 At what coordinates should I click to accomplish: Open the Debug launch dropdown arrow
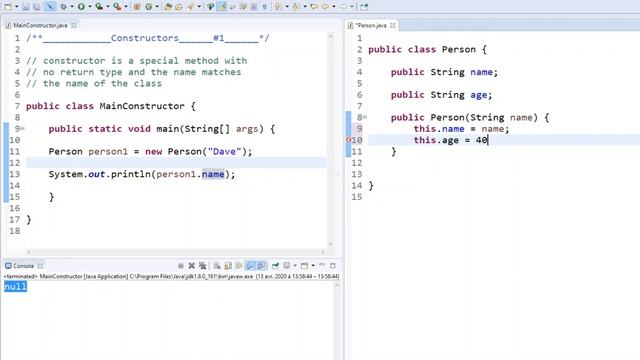tap(72, 7)
